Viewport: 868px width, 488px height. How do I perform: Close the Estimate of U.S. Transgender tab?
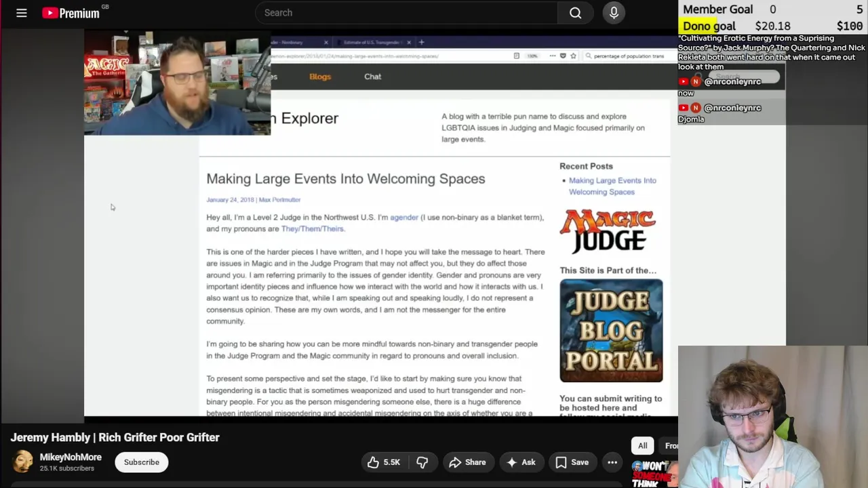point(409,42)
